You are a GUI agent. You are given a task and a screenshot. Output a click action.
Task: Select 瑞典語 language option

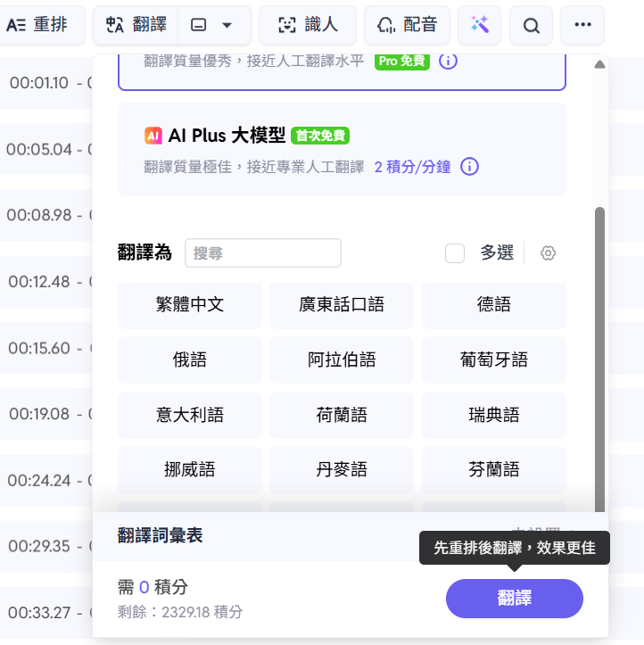coord(493,415)
